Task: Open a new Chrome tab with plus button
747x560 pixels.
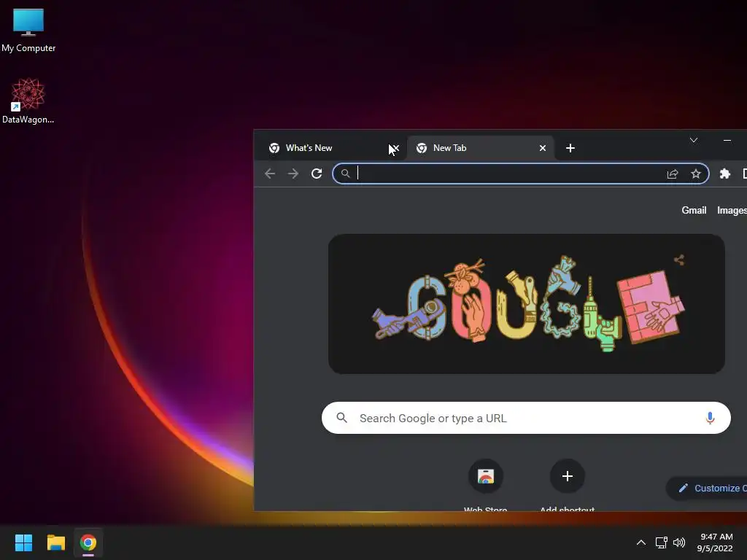Action: [x=570, y=148]
